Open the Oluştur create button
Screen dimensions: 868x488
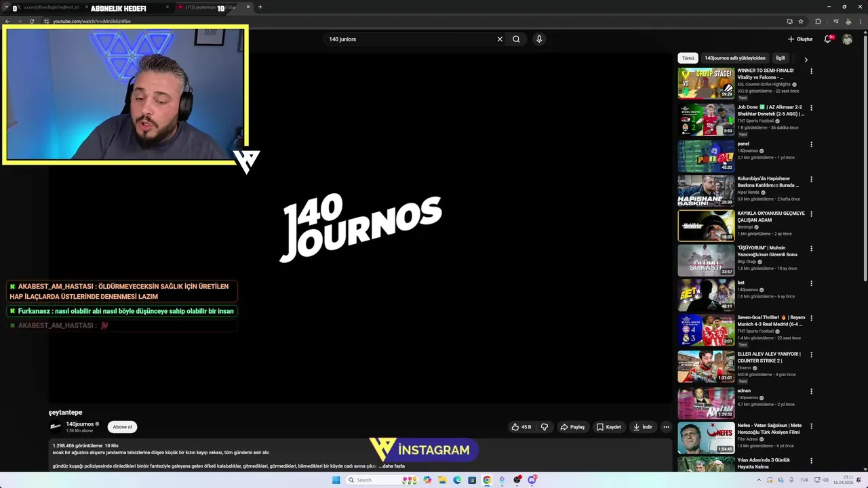[x=800, y=39]
